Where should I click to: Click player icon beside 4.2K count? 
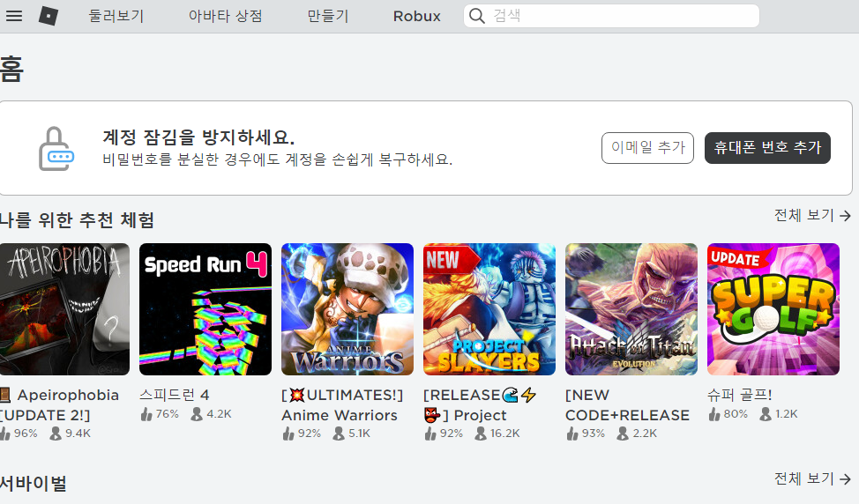(x=197, y=414)
